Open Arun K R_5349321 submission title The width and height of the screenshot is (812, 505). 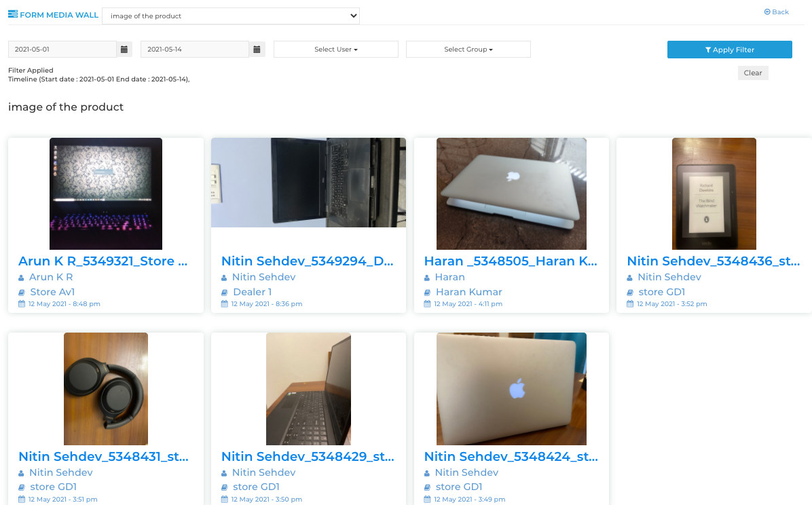tap(103, 261)
